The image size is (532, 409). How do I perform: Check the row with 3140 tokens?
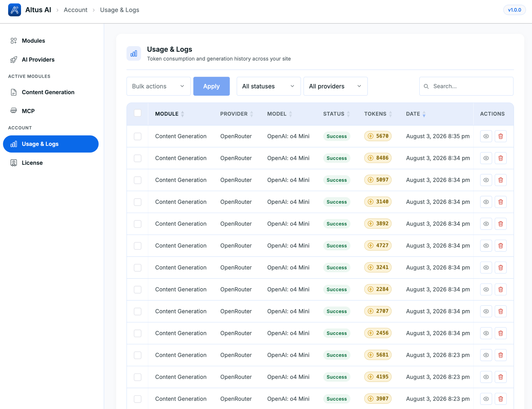click(137, 202)
